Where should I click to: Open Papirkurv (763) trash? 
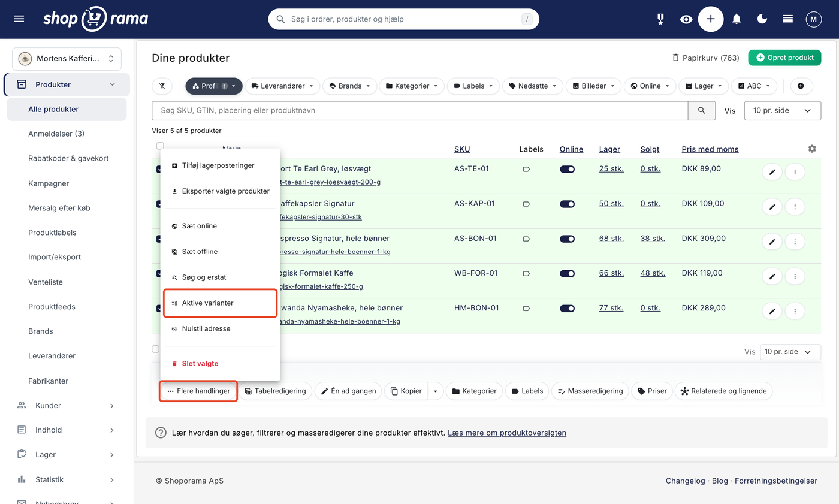tap(705, 58)
